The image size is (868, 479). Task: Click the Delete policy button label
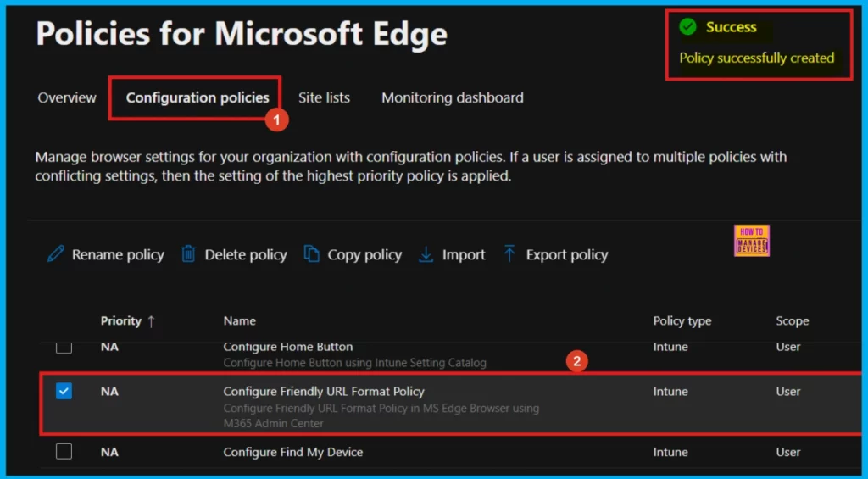click(246, 254)
